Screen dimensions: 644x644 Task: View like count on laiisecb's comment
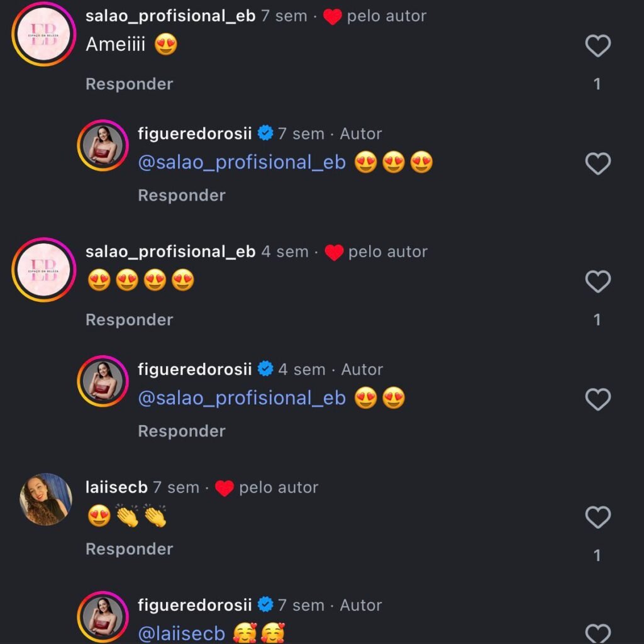[597, 555]
